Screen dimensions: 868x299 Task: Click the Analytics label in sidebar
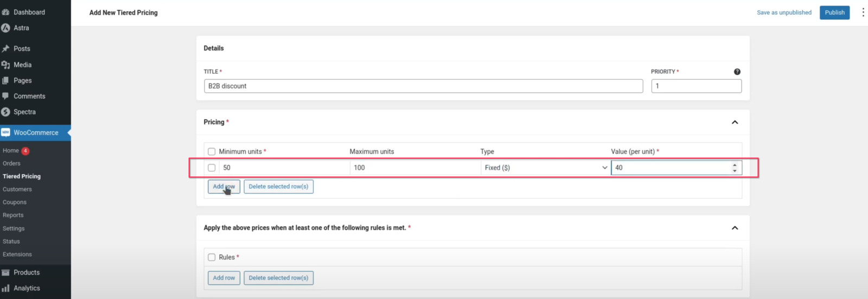tap(27, 288)
